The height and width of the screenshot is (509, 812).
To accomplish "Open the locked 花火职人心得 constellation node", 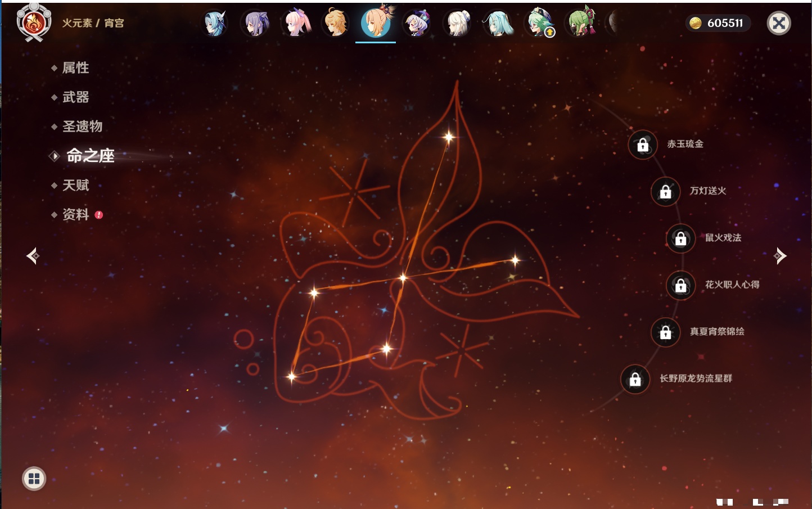I will pyautogui.click(x=681, y=285).
